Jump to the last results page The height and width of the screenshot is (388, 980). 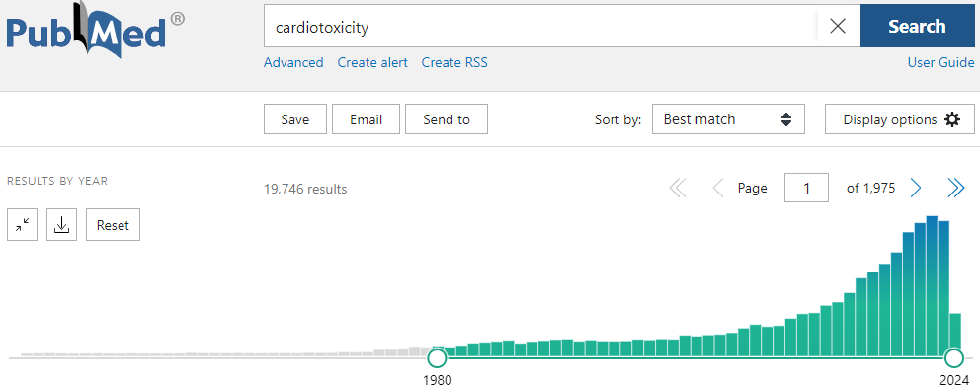click(956, 188)
